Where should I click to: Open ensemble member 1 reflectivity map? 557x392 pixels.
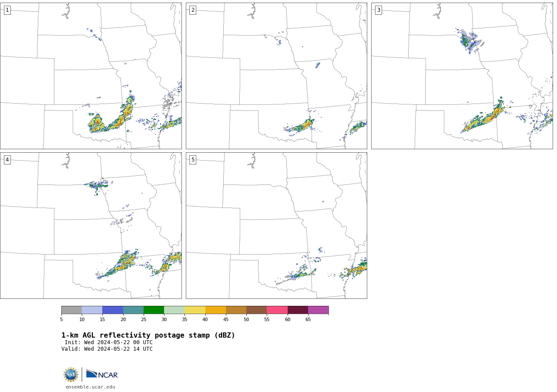tap(91, 76)
